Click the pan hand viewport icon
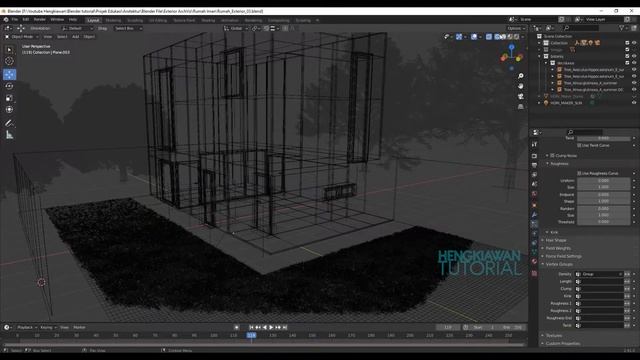 520,86
